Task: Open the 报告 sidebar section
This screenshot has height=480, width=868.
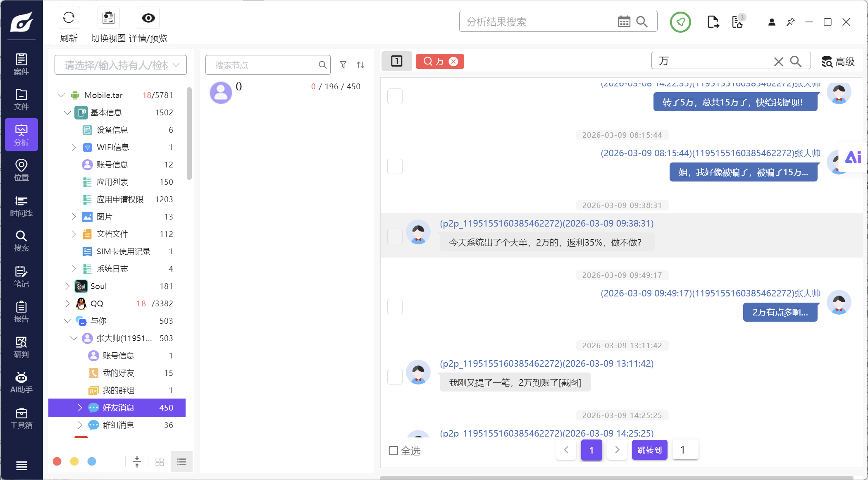Action: coord(21,312)
